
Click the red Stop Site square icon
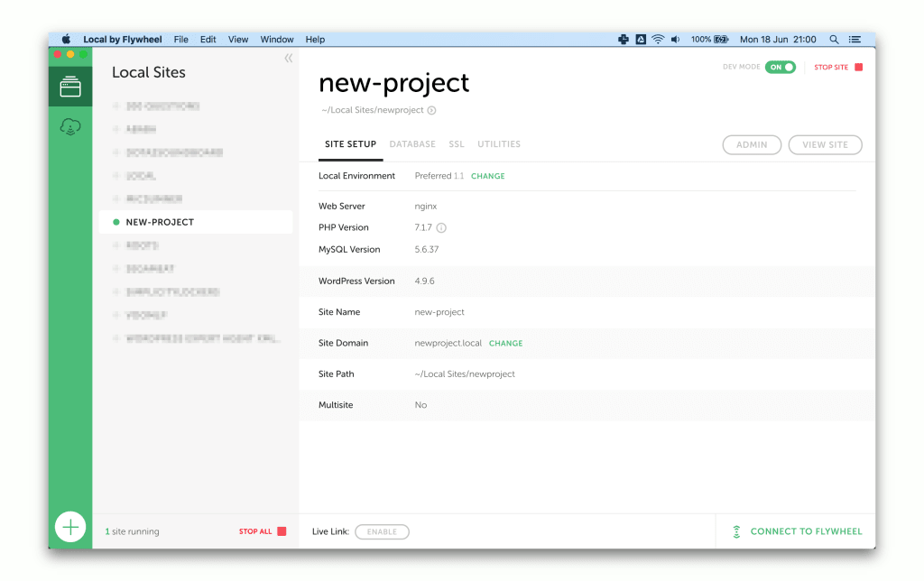(x=859, y=67)
